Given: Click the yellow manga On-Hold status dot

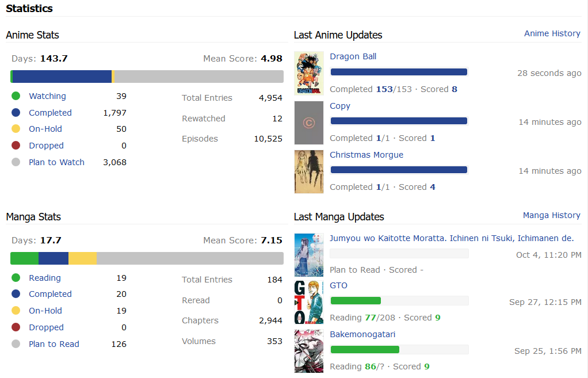Looking at the screenshot, I should pos(16,310).
